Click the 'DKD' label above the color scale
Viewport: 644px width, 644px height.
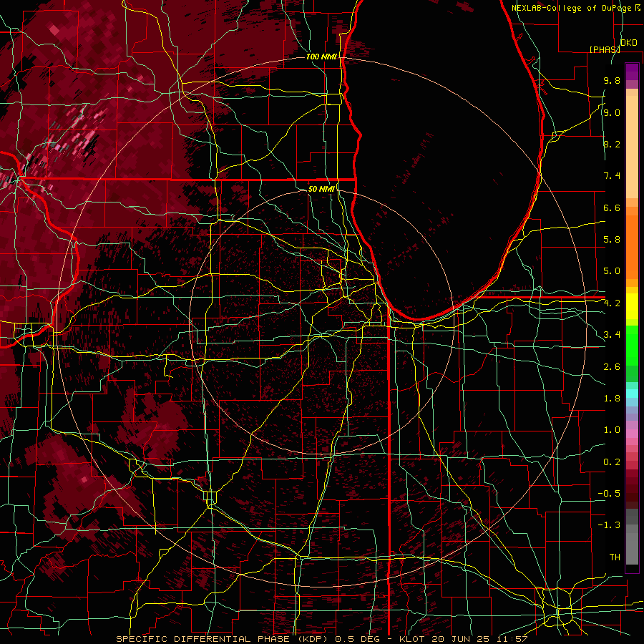tap(628, 43)
